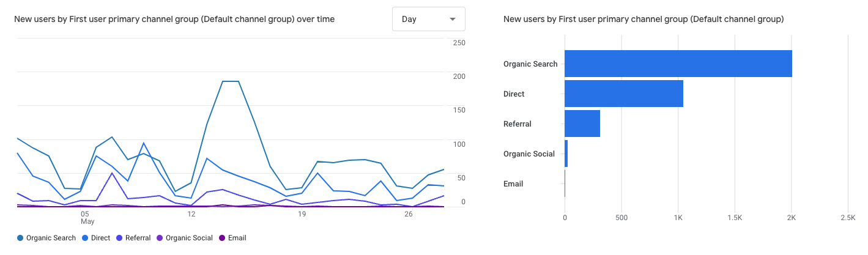Click the 12 date tick on axis
The width and height of the screenshot is (868, 255).
point(191,215)
